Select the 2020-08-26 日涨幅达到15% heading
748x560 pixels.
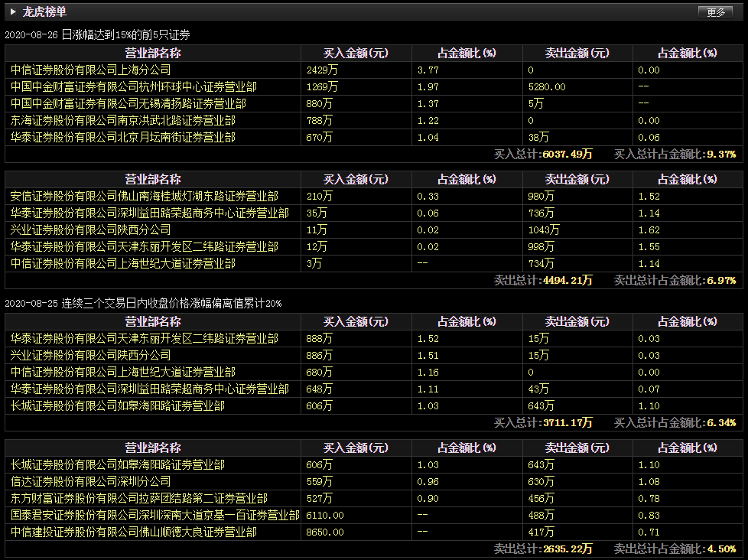click(97, 35)
